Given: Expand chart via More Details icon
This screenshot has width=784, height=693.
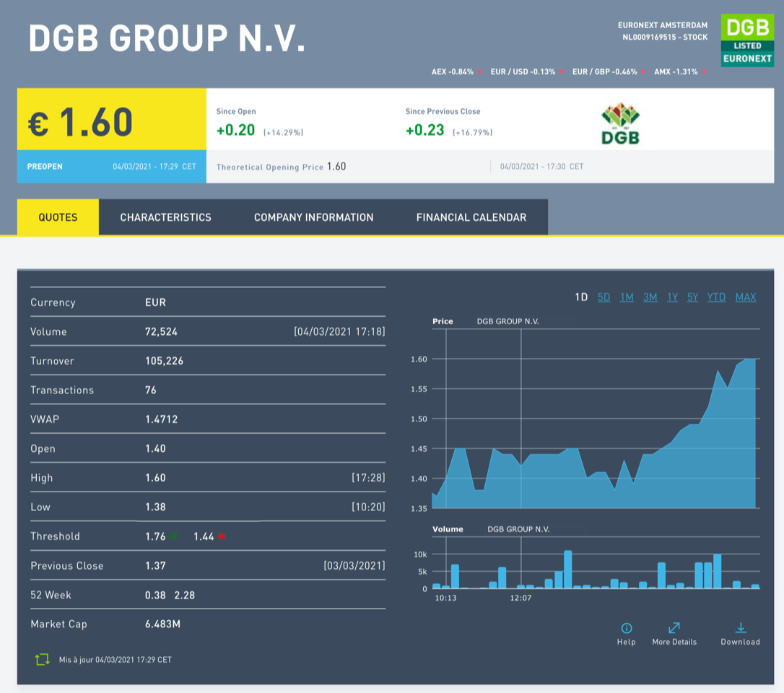Looking at the screenshot, I should pos(674,628).
